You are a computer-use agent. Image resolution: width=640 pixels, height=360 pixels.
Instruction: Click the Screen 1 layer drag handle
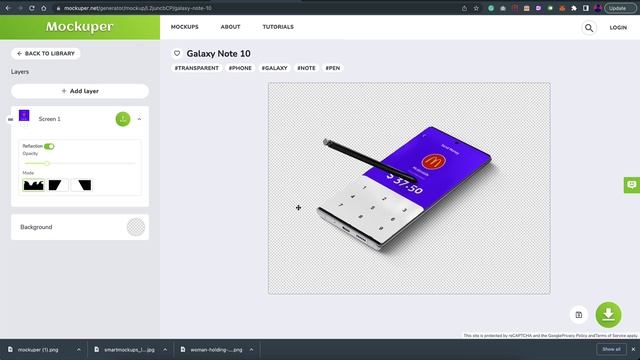(x=11, y=119)
